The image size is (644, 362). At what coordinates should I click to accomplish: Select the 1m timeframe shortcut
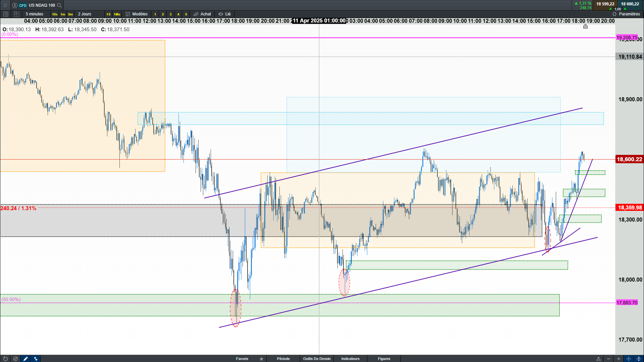pyautogui.click(x=63, y=14)
